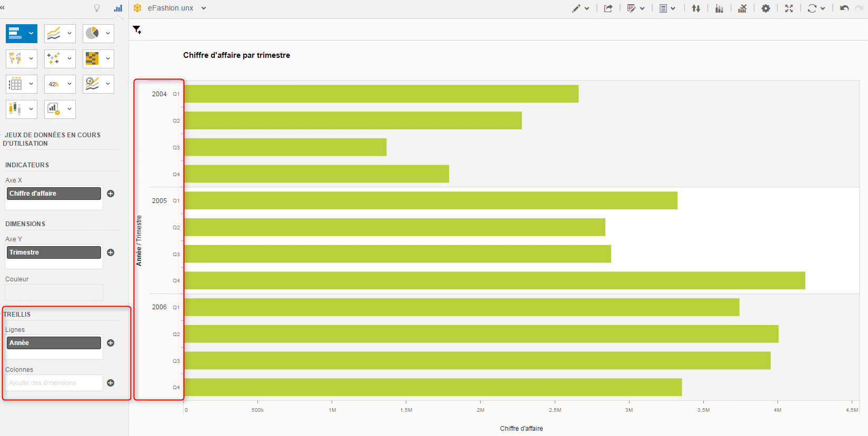
Task: Click the undo arrow icon
Action: click(x=844, y=8)
